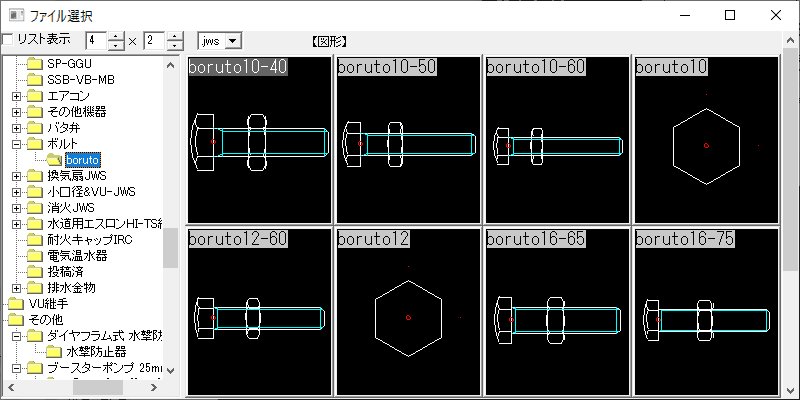
Task: Pick the boruto10-50 bolt thumbnail
Action: tap(409, 140)
